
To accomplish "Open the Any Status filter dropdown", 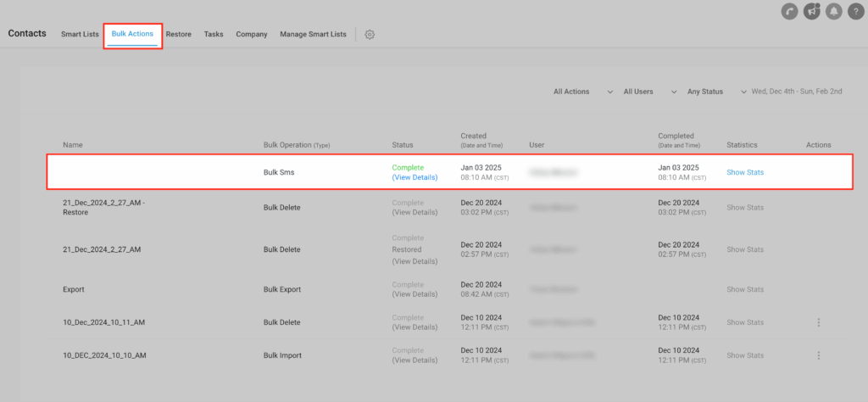I will (x=711, y=92).
